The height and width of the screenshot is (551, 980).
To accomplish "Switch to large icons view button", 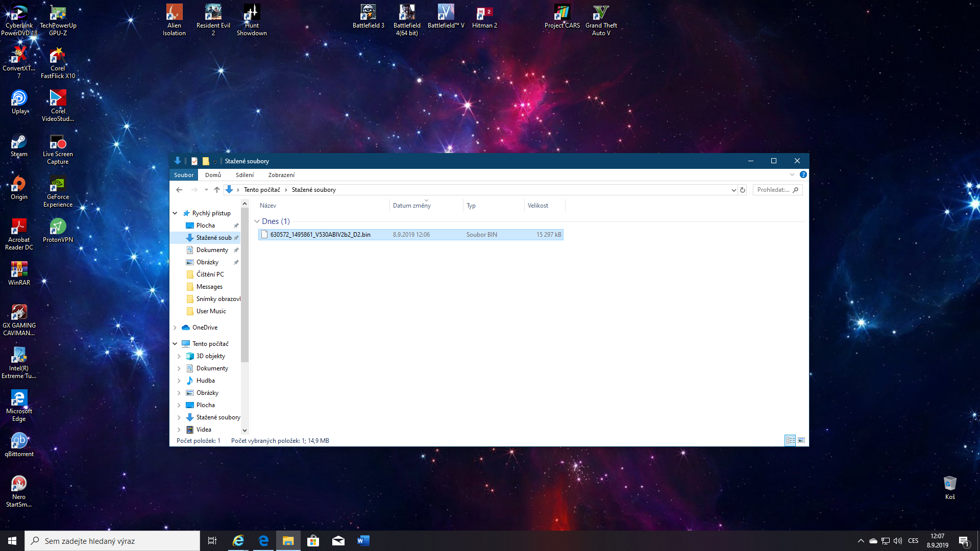I will tap(801, 440).
